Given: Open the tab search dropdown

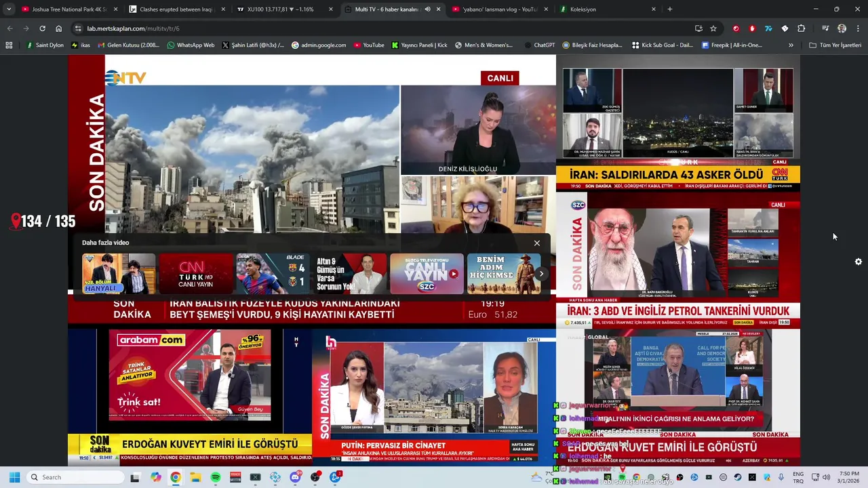Looking at the screenshot, I should (9, 9).
